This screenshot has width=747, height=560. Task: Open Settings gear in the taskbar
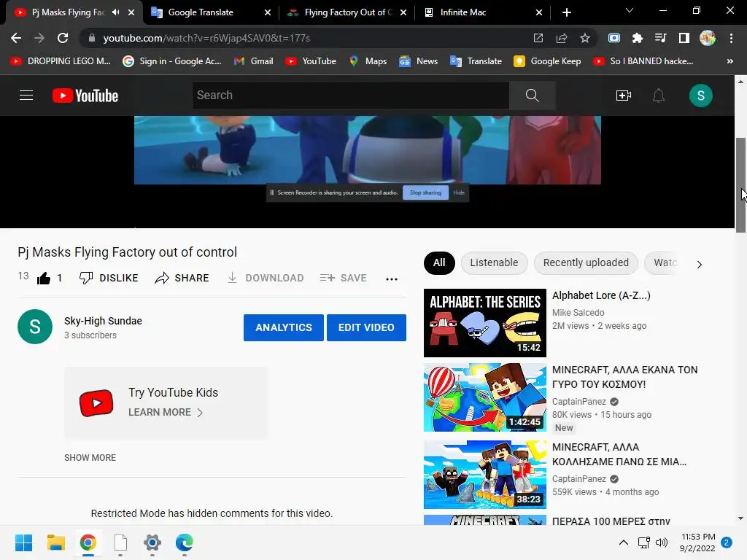point(152,542)
